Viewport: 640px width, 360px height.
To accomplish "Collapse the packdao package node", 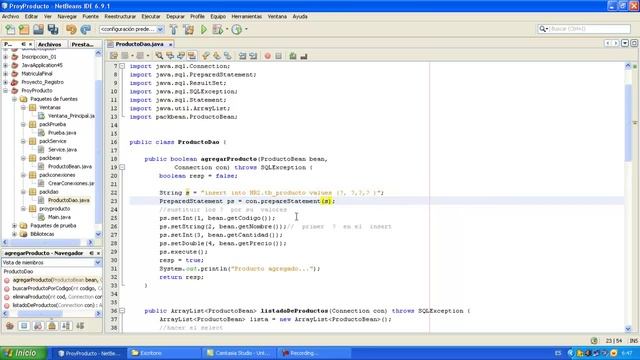I will [x=23, y=192].
